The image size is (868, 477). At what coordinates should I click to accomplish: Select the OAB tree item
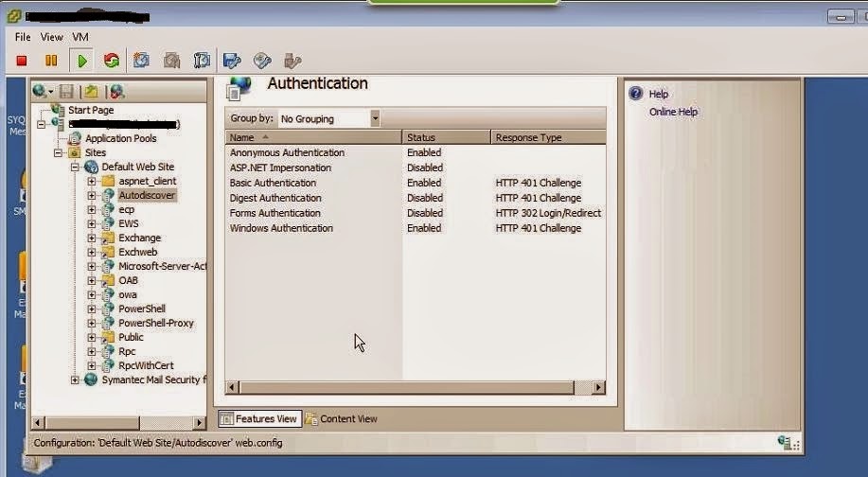pos(128,280)
